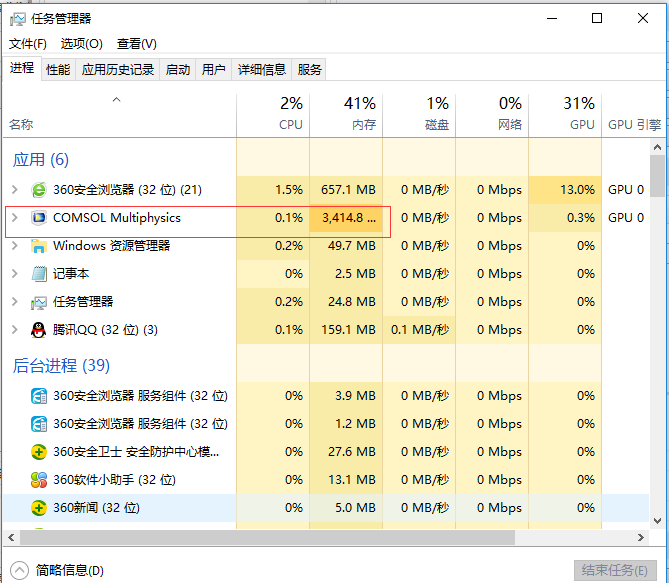Sort processes by CPU column header
669x583 pixels.
coord(273,114)
